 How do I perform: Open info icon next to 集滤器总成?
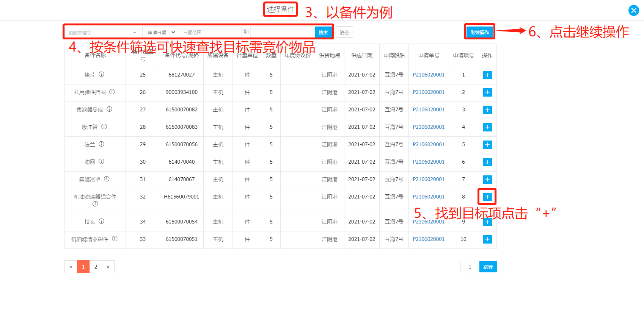pos(109,109)
